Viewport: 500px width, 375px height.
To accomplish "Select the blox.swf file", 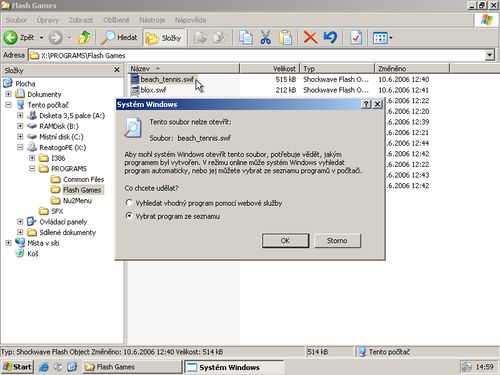I will click(x=153, y=90).
